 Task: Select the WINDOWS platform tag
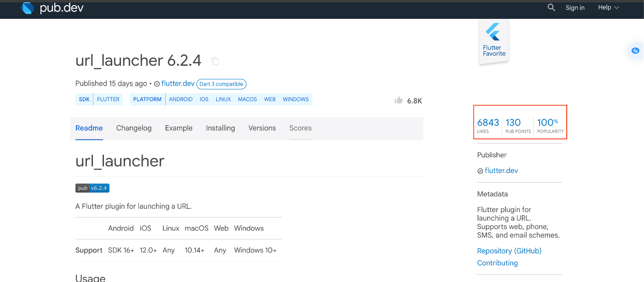coord(296,99)
